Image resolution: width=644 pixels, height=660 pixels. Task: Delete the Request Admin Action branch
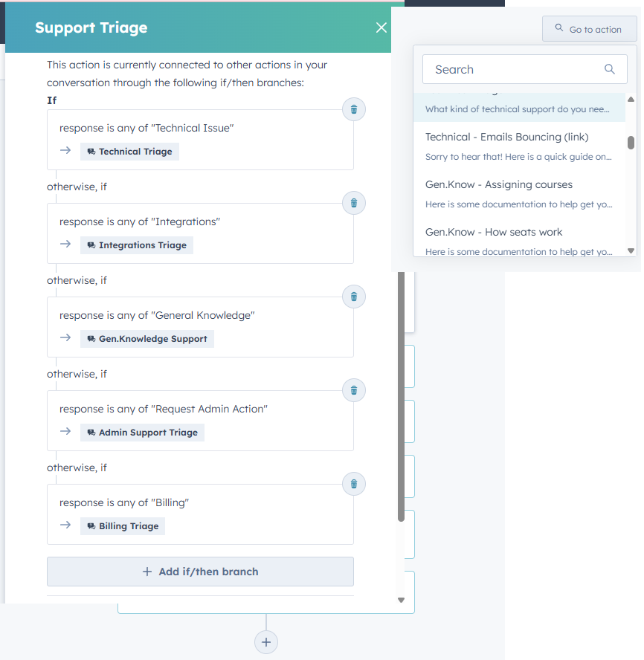point(354,390)
